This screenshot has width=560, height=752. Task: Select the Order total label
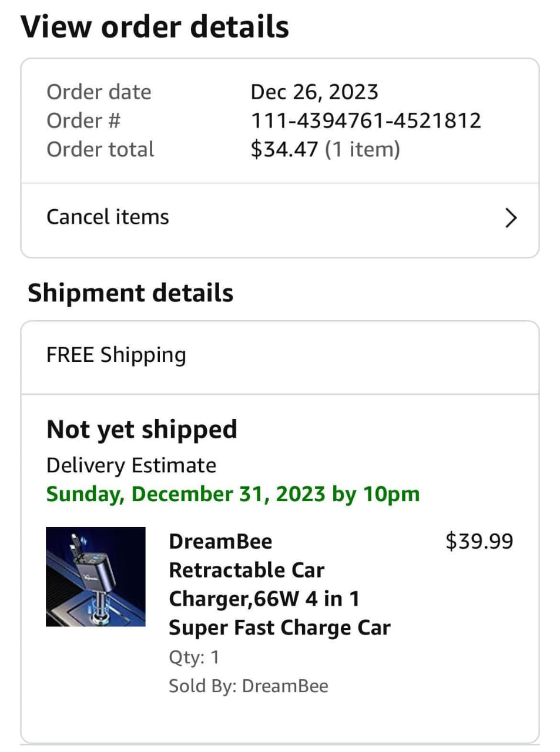(x=100, y=149)
